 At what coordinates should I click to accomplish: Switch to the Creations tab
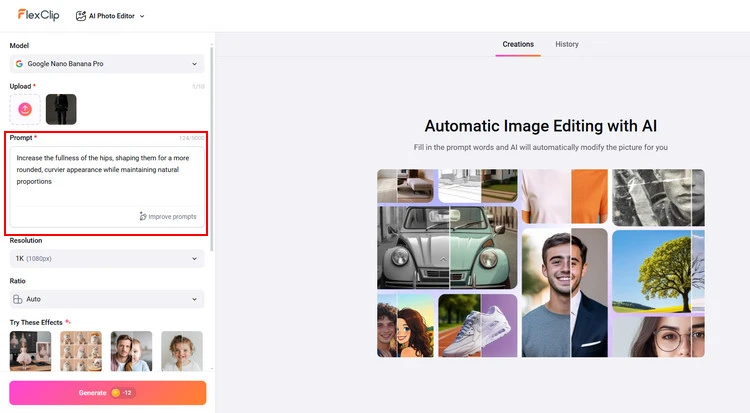(518, 44)
